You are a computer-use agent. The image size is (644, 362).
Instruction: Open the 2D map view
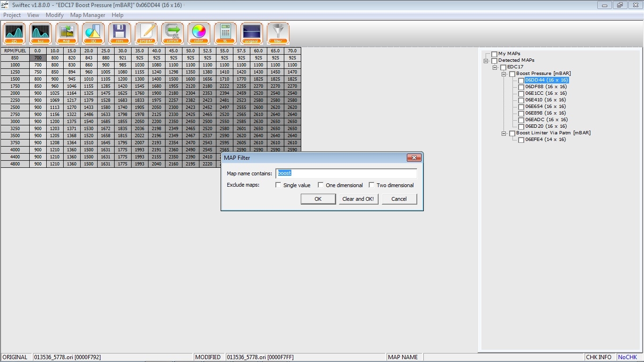pos(14,33)
